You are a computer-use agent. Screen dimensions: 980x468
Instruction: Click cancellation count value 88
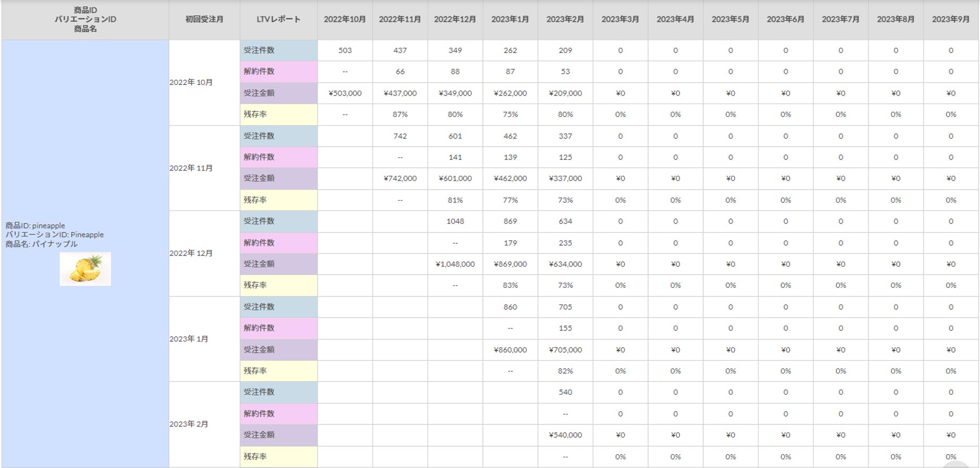[455, 72]
